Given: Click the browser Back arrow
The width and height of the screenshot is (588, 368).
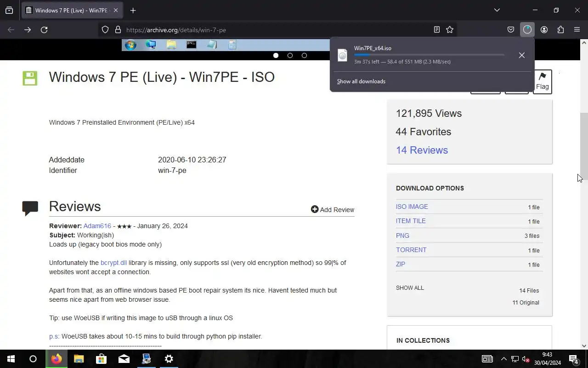Looking at the screenshot, I should pos(11,30).
